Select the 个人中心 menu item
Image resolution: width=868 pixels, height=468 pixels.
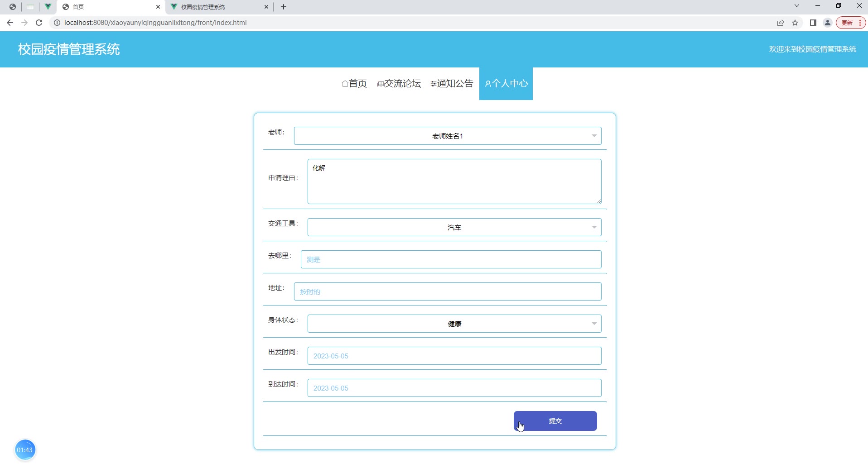[x=506, y=84]
